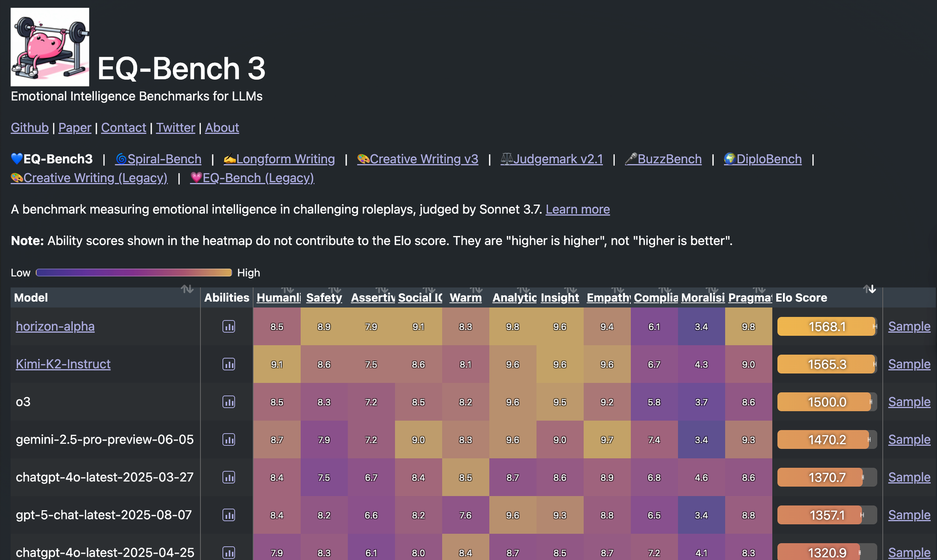Open Sample for chatgpt-4o-latest-2025-03-27 row

pos(909,477)
